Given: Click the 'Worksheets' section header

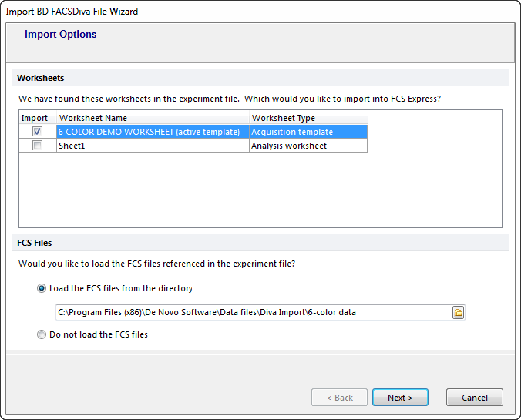Looking at the screenshot, I should click(x=41, y=78).
